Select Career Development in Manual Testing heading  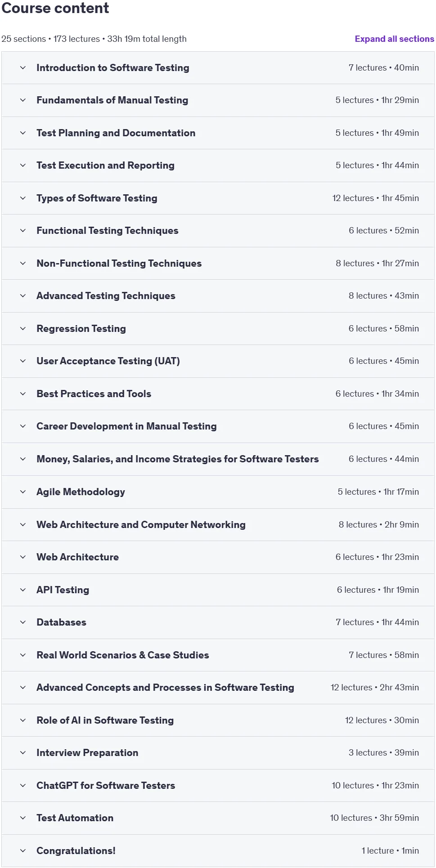[x=126, y=426]
